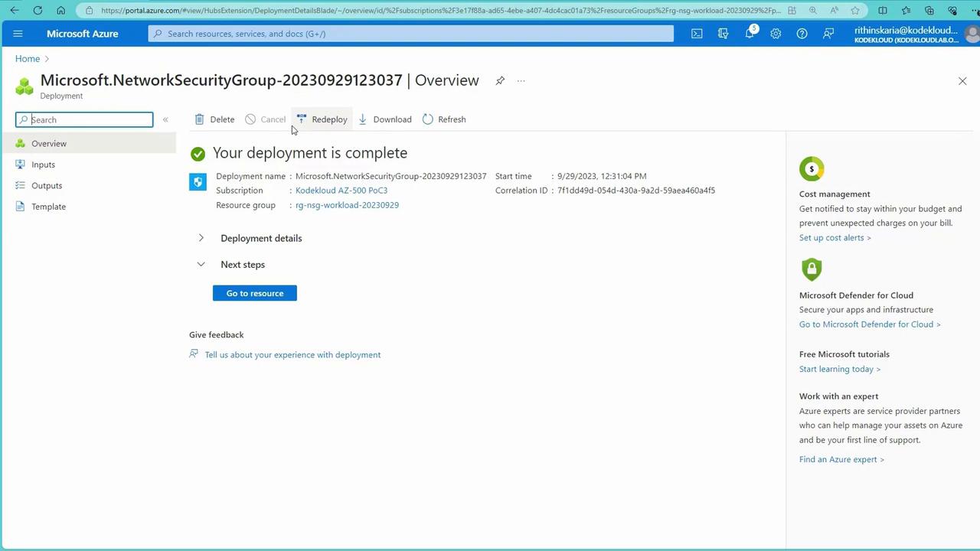Viewport: 980px width, 551px height.
Task: Focus the left menu Search box
Action: pos(84,119)
